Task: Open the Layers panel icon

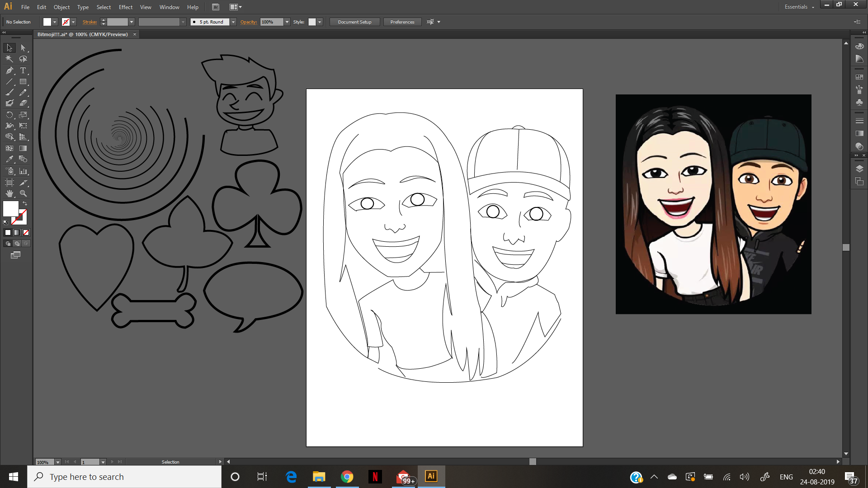Action: [859, 169]
